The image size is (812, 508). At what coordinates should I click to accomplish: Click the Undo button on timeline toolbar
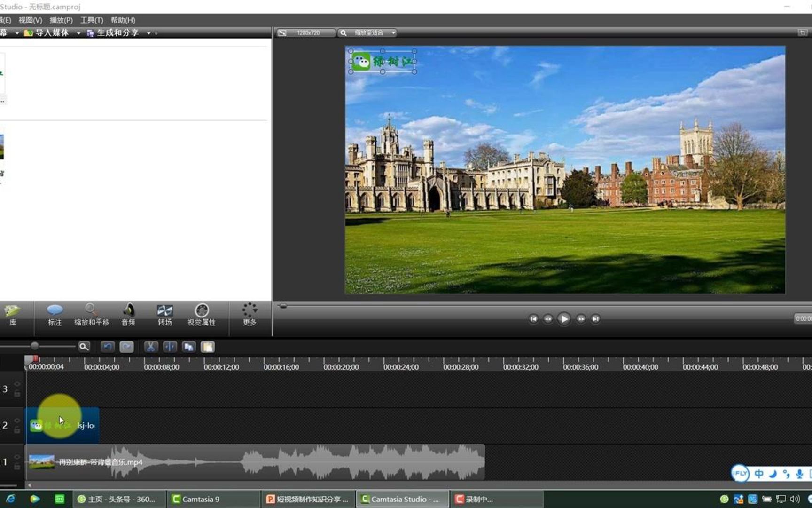108,347
